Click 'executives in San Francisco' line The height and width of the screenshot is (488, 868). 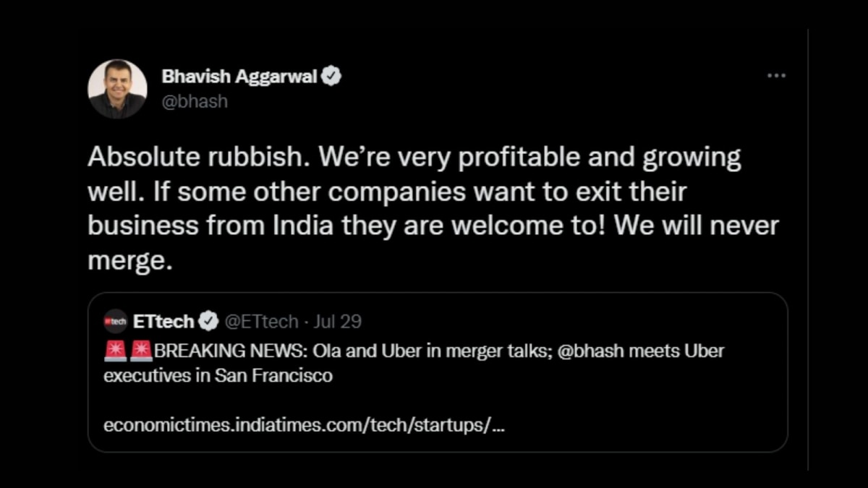[218, 376]
